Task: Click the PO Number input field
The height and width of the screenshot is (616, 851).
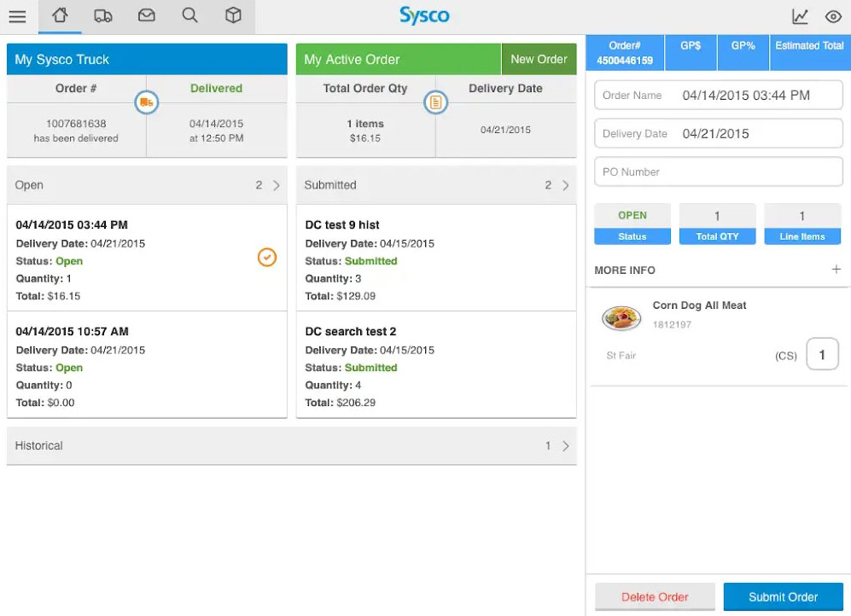Action: point(719,171)
